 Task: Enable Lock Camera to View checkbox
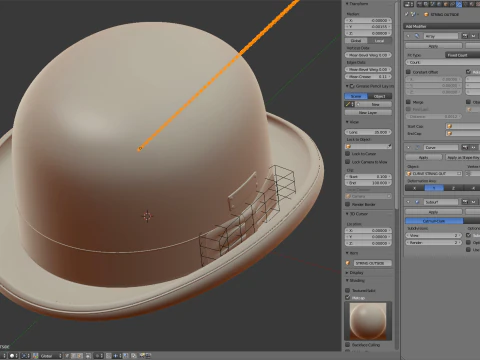[348, 162]
